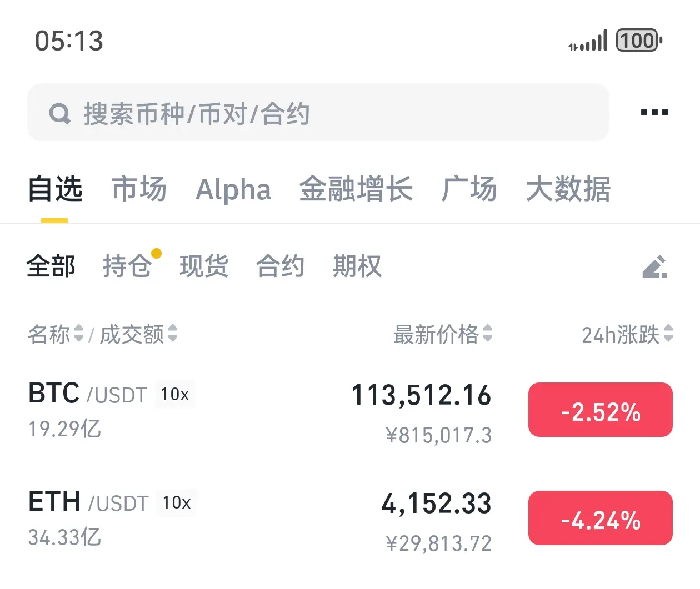Sort by trading volume arrows
Viewport: 700px width, 589px height.
coord(173,333)
